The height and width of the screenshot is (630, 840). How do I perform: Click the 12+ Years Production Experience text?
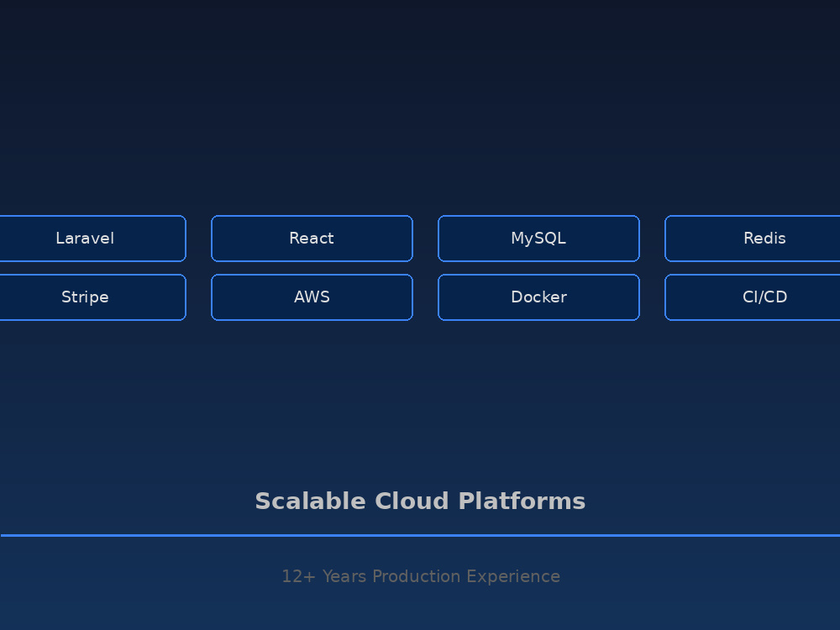point(421,576)
